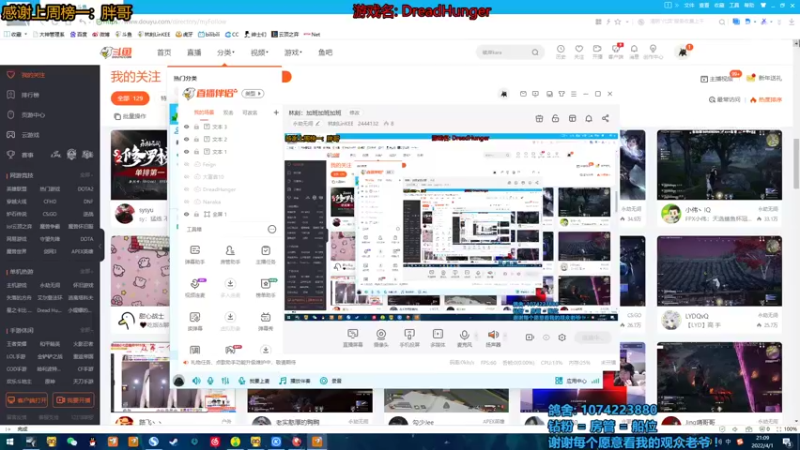This screenshot has width=800, height=450.
Task: Expand 直播伴侣 mode selector pill
Action: [x=253, y=94]
